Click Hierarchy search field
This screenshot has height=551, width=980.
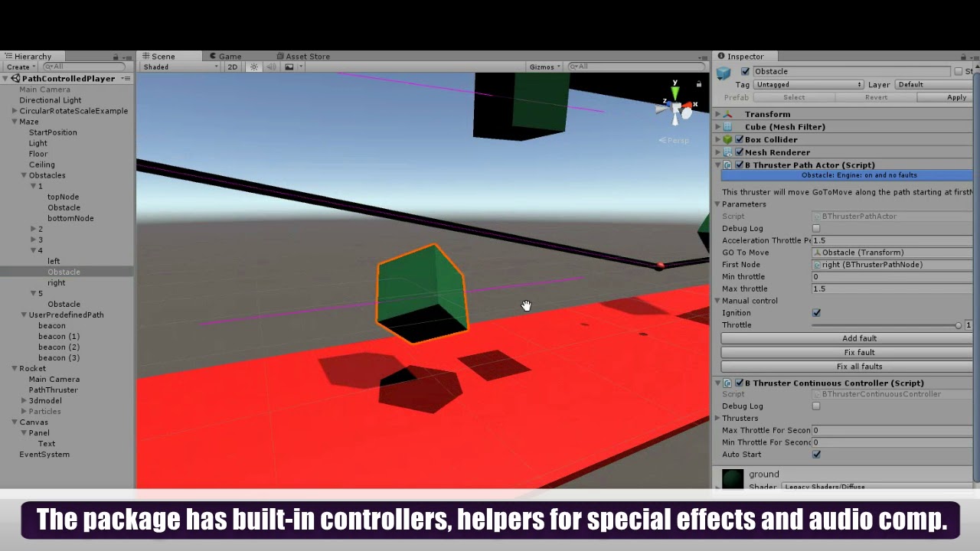[84, 67]
